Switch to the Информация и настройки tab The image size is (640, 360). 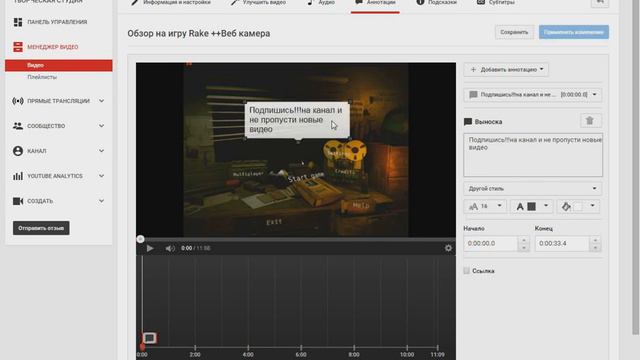tap(171, 3)
